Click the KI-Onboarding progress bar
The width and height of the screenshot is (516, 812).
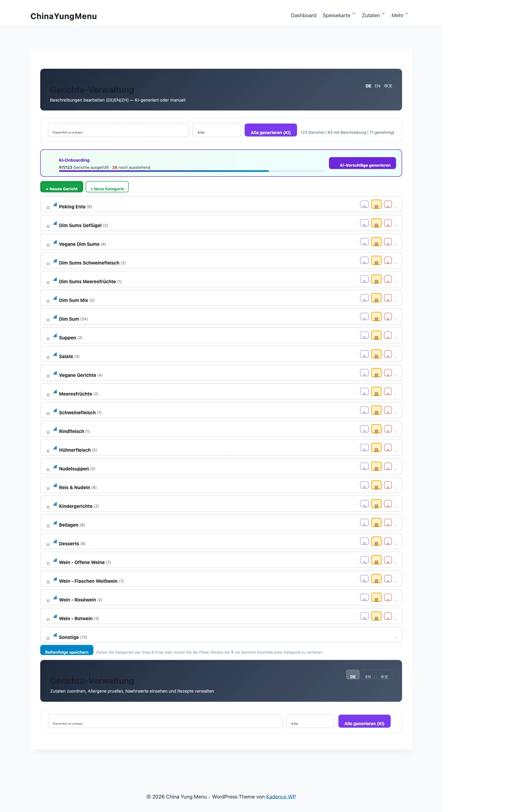192,171
